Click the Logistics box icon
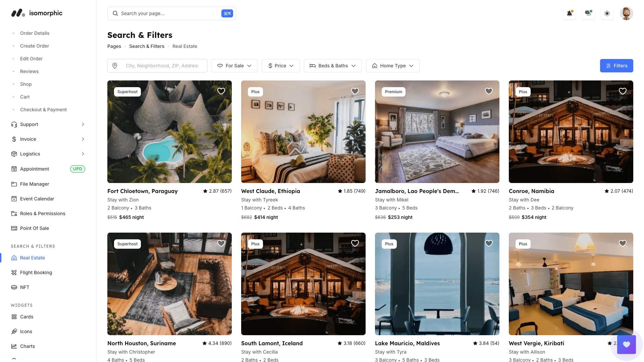The height and width of the screenshot is (362, 644). pos(14,154)
